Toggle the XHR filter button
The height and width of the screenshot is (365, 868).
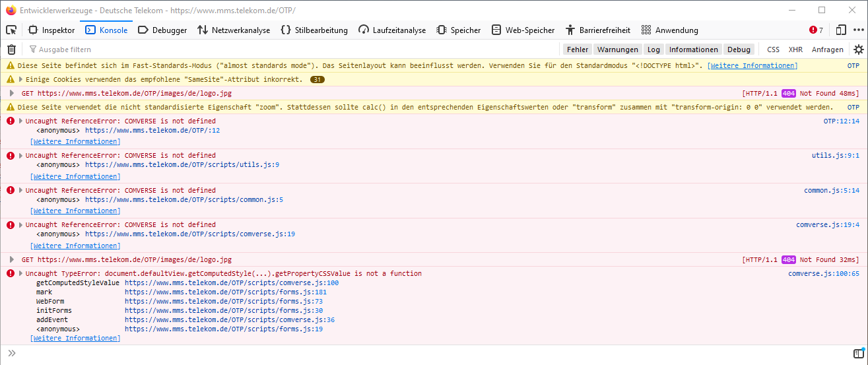click(x=795, y=50)
